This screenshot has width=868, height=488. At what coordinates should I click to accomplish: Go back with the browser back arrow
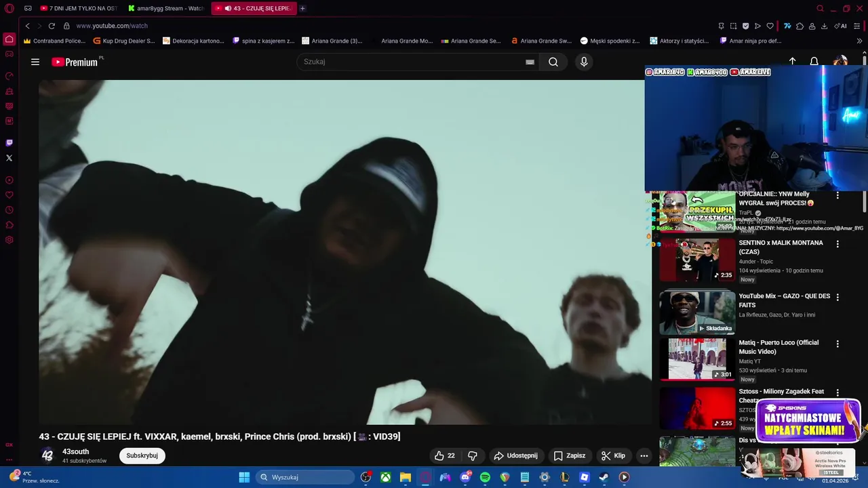point(27,26)
